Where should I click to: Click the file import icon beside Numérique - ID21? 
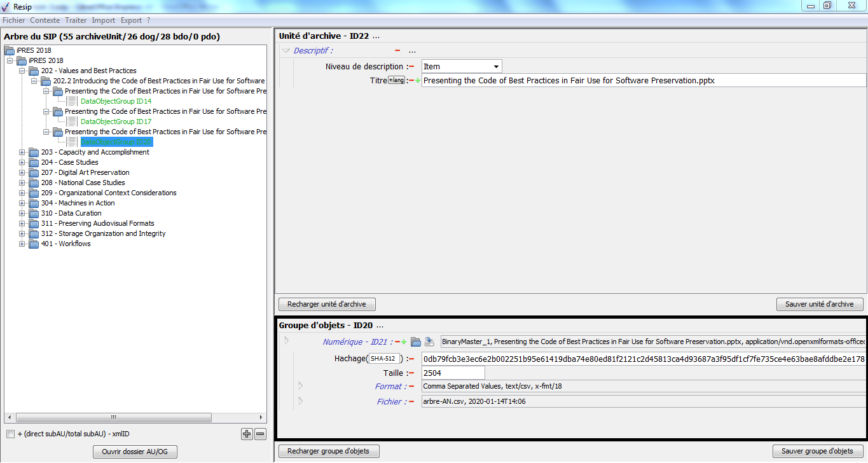click(429, 342)
